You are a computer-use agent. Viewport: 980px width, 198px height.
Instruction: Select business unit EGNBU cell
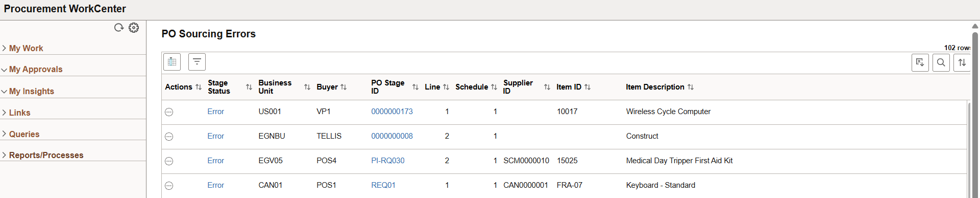point(272,136)
